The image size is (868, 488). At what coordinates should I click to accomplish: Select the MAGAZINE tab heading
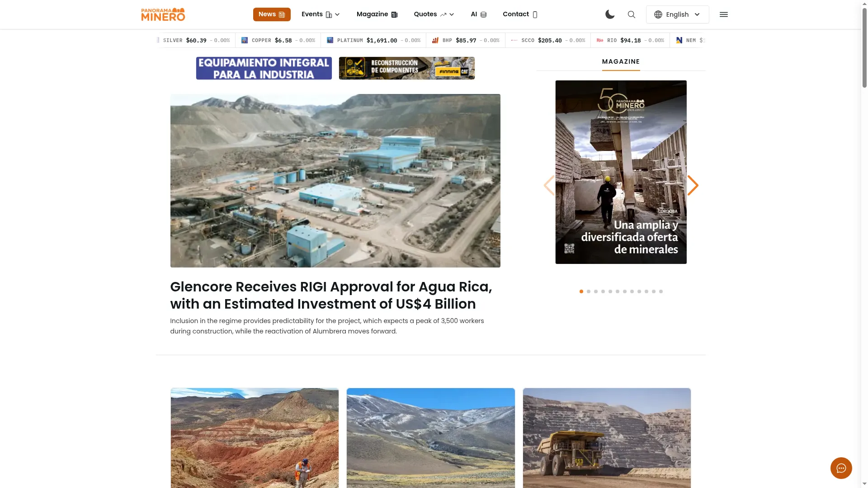[x=621, y=61]
